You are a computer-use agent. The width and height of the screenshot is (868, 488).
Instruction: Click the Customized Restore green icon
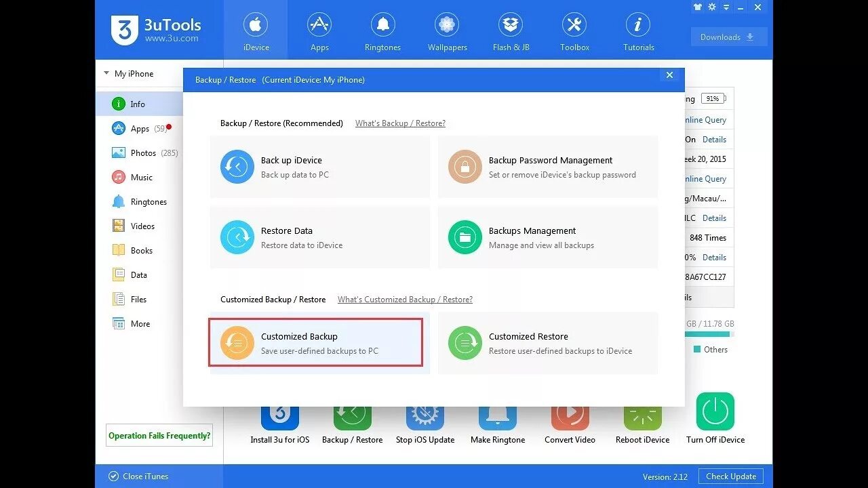[x=465, y=343]
